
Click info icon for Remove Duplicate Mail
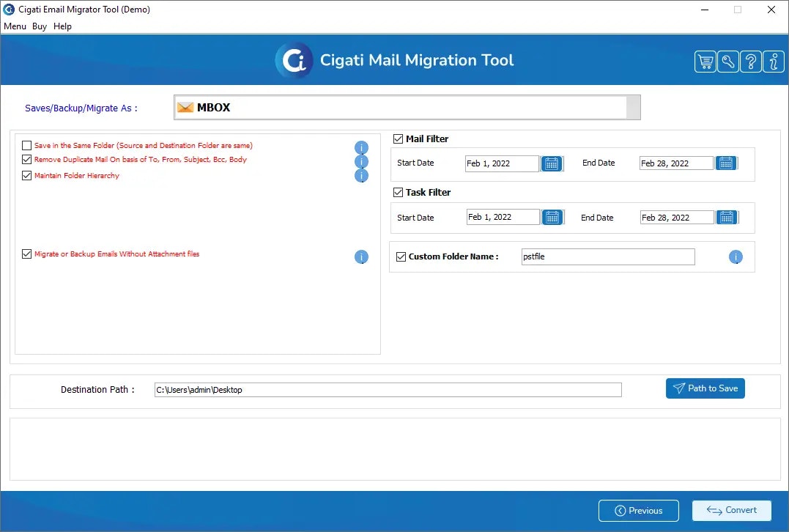point(361,161)
